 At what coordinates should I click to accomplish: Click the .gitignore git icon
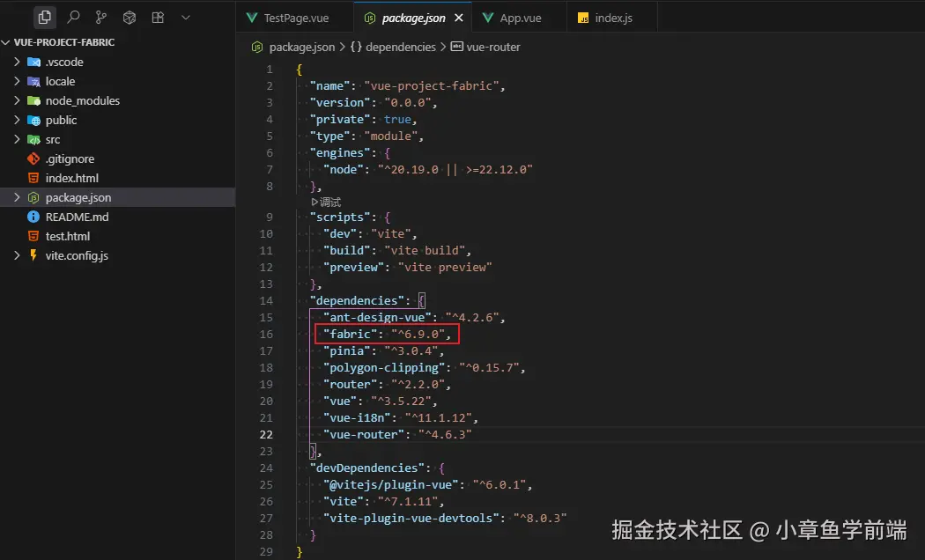pyautogui.click(x=33, y=158)
